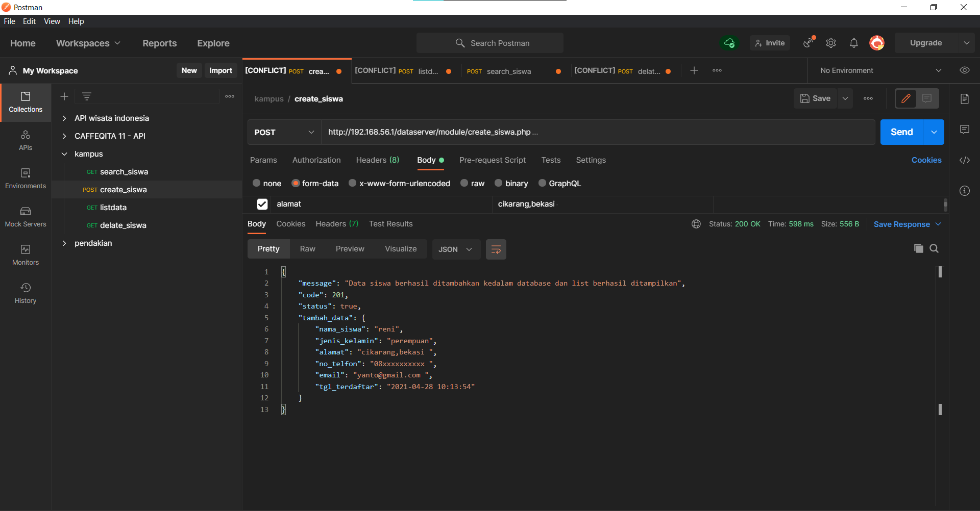The image size is (980, 511).
Task: Expand API wisata indonesia collection
Action: point(64,118)
